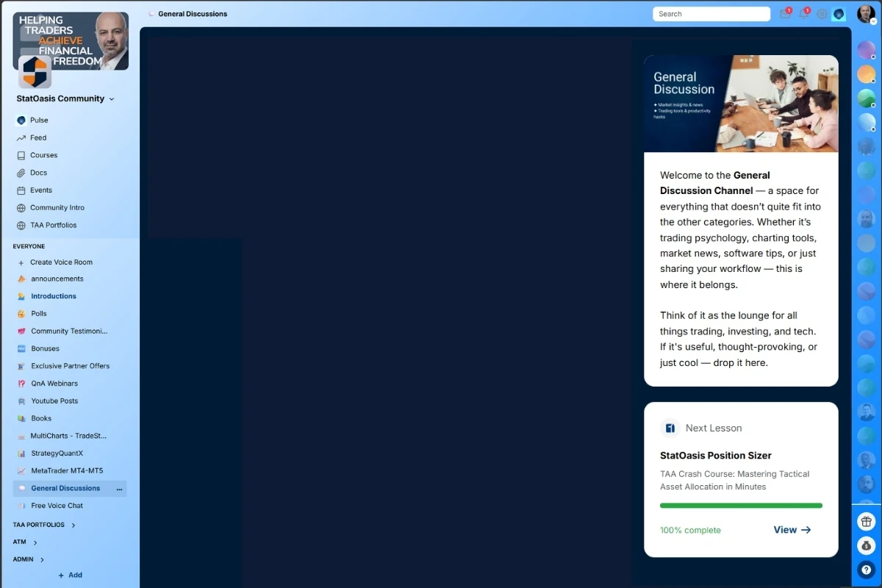
Task: Open the MetaTrader MT4-MT5 channel
Action: [66, 470]
